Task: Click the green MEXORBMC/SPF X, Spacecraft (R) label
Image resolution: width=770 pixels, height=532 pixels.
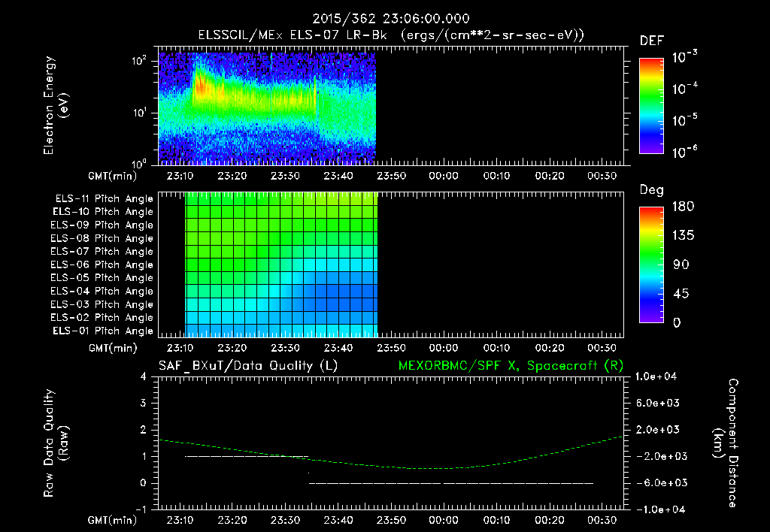Action: click(x=511, y=366)
